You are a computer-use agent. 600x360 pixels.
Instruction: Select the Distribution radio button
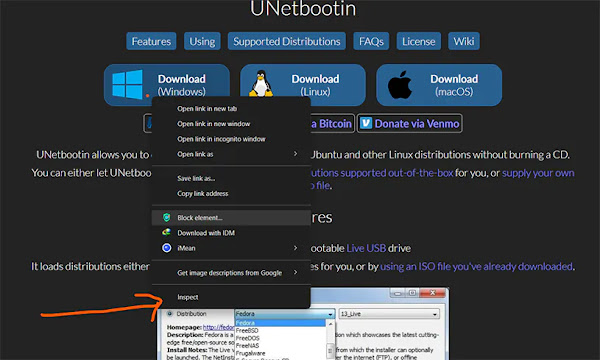click(170, 313)
